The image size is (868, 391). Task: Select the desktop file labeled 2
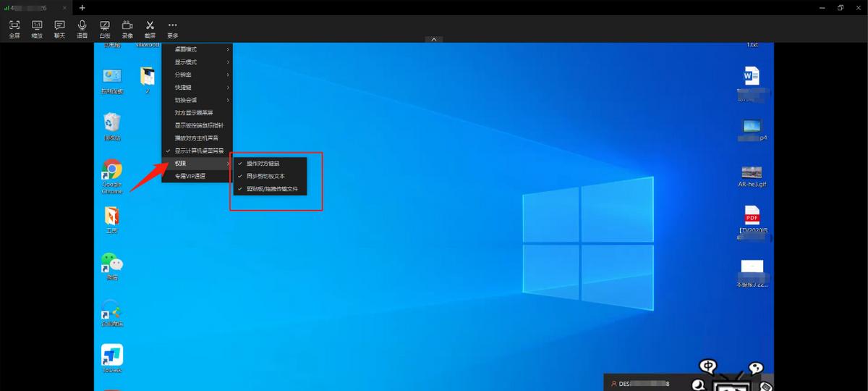148,80
